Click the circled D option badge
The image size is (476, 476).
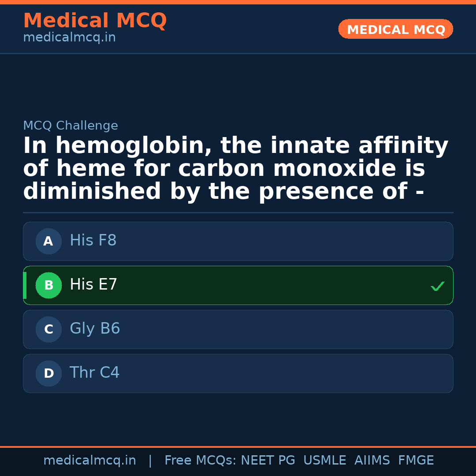click(x=48, y=373)
